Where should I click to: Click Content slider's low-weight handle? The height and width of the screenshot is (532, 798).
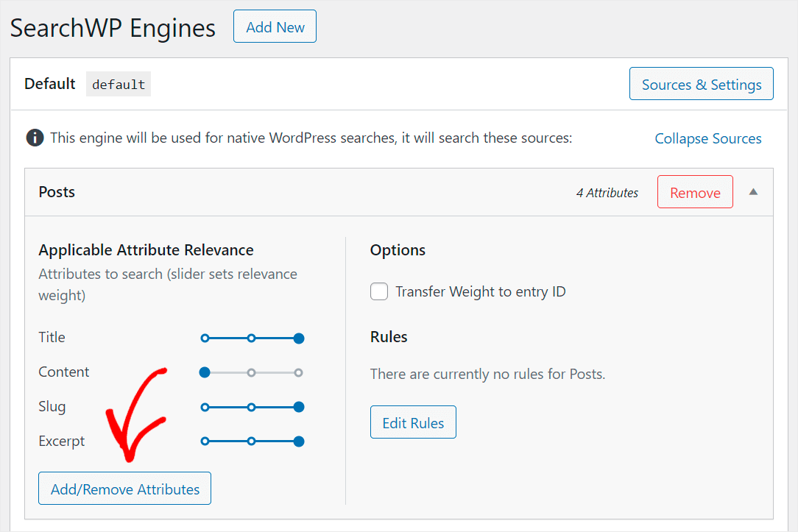[205, 373]
